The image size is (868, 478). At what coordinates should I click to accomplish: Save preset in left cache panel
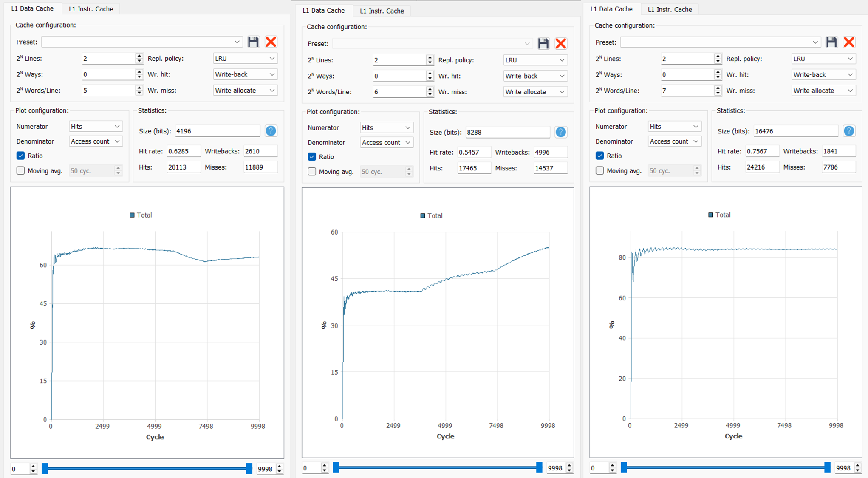253,42
